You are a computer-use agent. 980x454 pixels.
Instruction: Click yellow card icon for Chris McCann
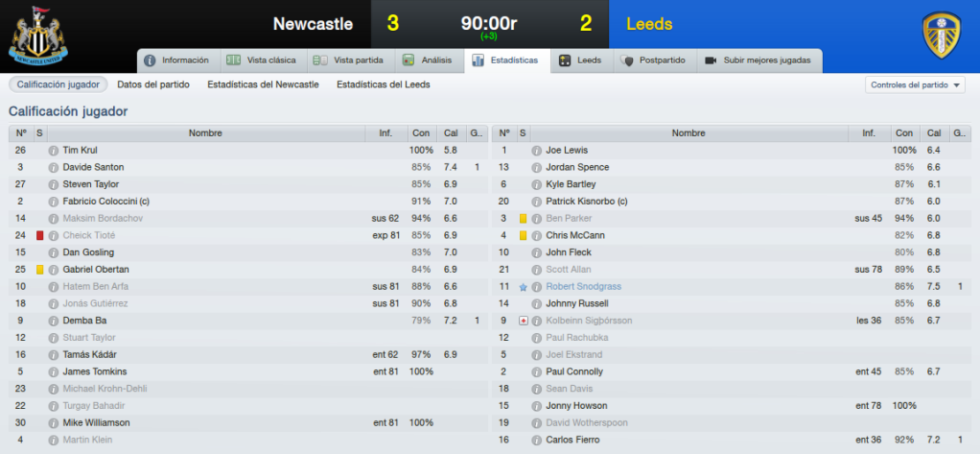tap(524, 236)
